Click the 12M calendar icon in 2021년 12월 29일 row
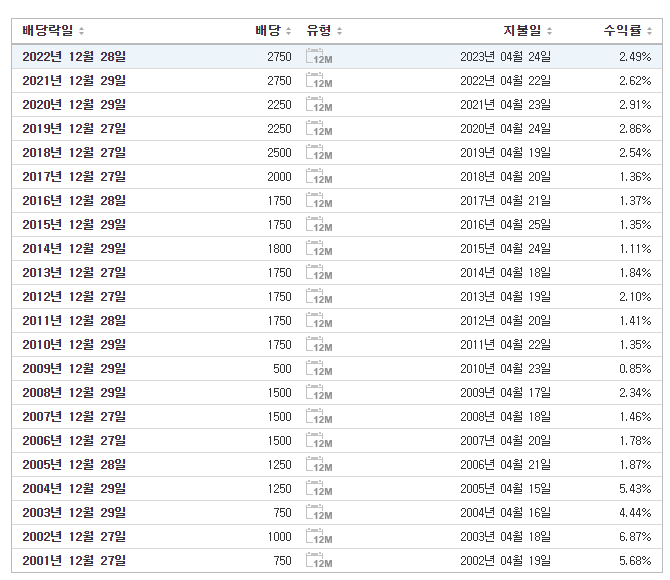 pyautogui.click(x=319, y=81)
